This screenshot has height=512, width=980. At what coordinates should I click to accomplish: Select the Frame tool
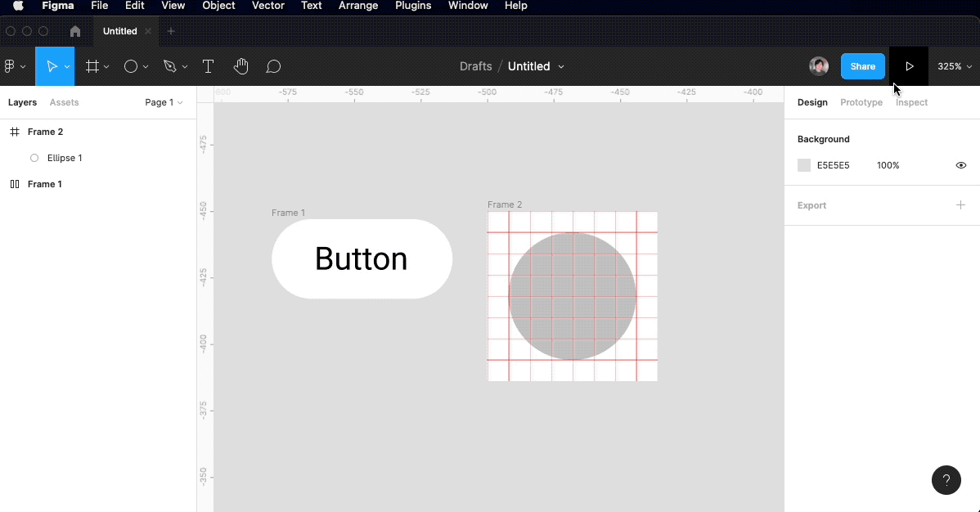point(92,66)
